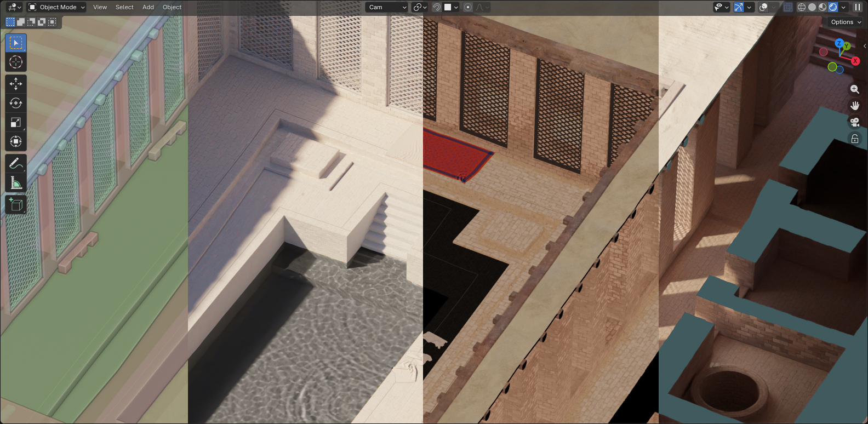Select the Annotate pencil tool
The height and width of the screenshot is (424, 868).
(x=16, y=163)
